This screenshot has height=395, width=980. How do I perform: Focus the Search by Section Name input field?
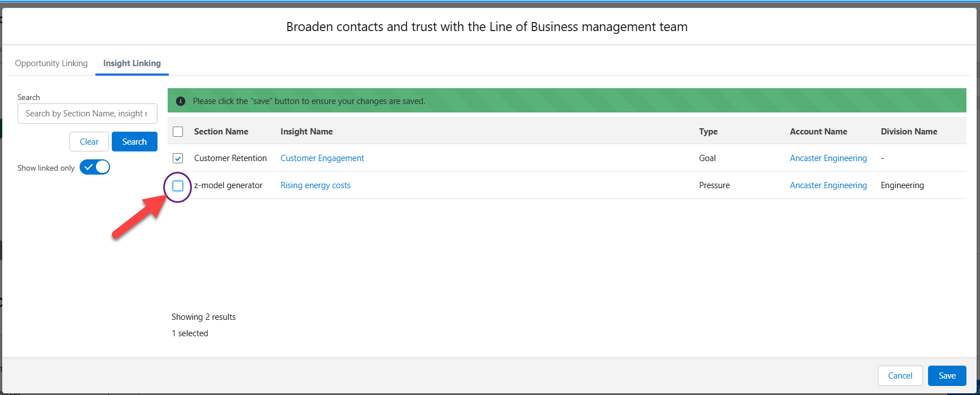[x=88, y=114]
